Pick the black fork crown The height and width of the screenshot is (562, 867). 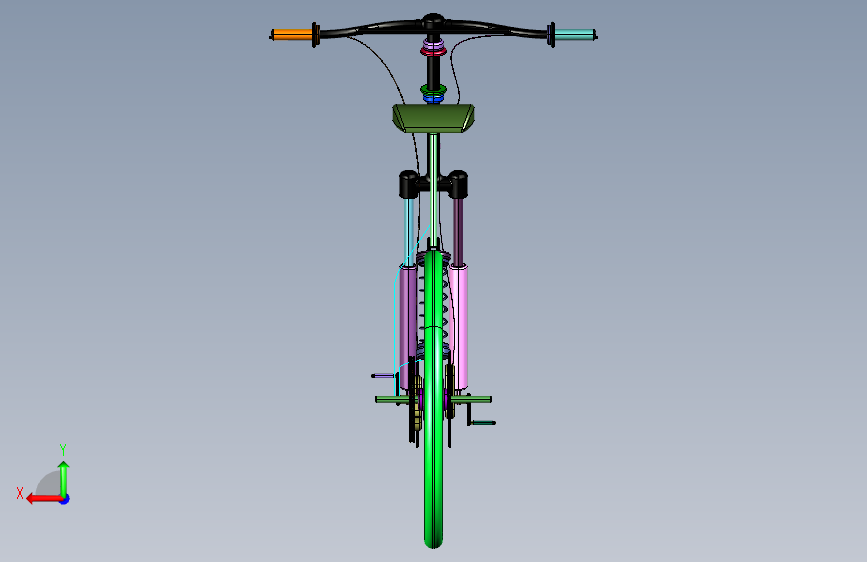[x=434, y=184]
